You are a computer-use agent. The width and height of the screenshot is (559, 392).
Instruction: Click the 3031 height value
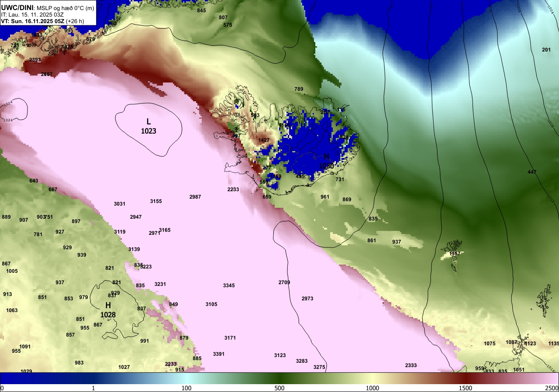pyautogui.click(x=120, y=204)
